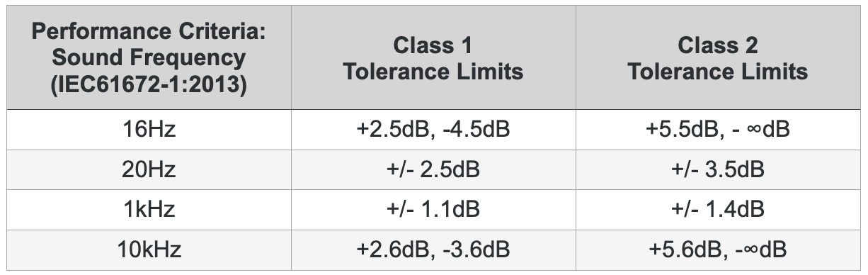Click the word Sound Frequency in header

149,59
